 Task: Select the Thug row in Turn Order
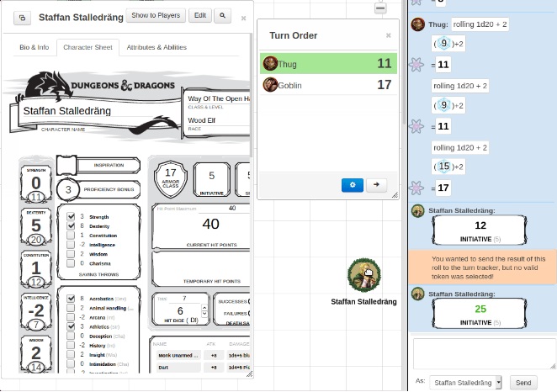coord(328,64)
